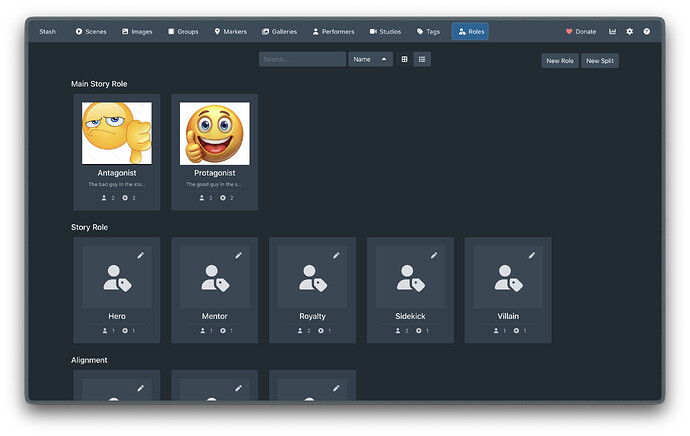The image size is (690, 436).
Task: Click "The bad guy in the sto..." description
Action: click(117, 184)
